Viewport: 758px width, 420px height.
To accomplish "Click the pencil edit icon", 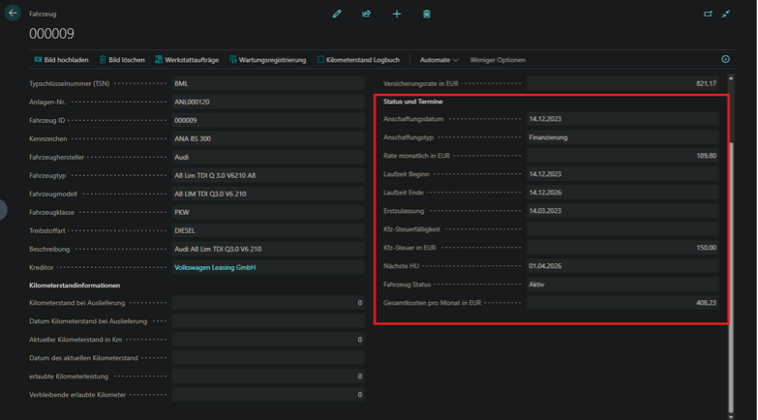I will [x=337, y=14].
